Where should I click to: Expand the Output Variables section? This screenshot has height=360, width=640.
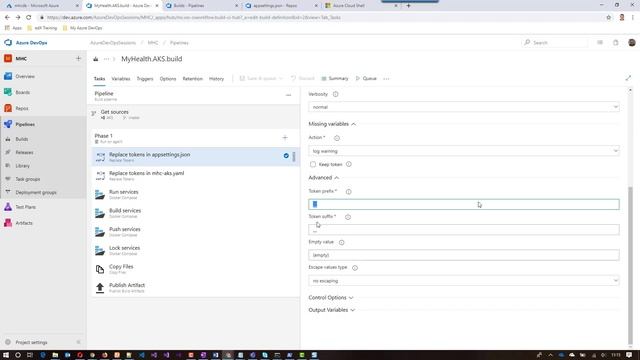point(332,310)
